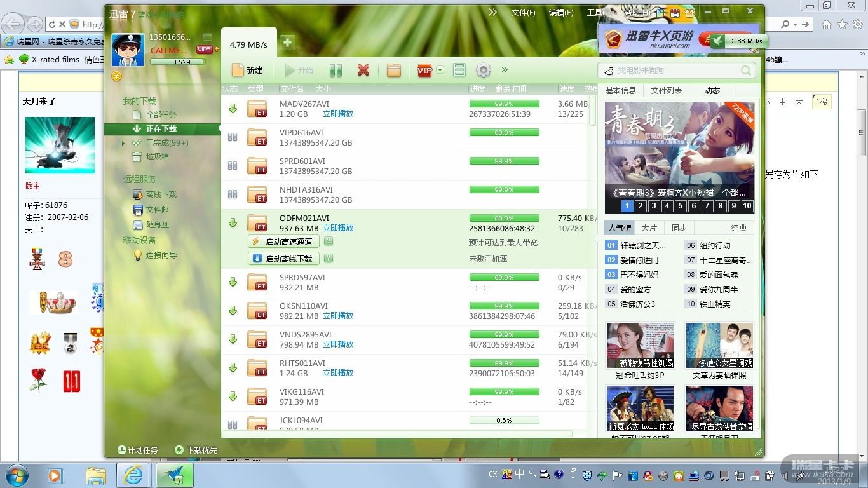The height and width of the screenshot is (488, 868).
Task: Open Windows Explorer from the taskbar
Action: 96,475
